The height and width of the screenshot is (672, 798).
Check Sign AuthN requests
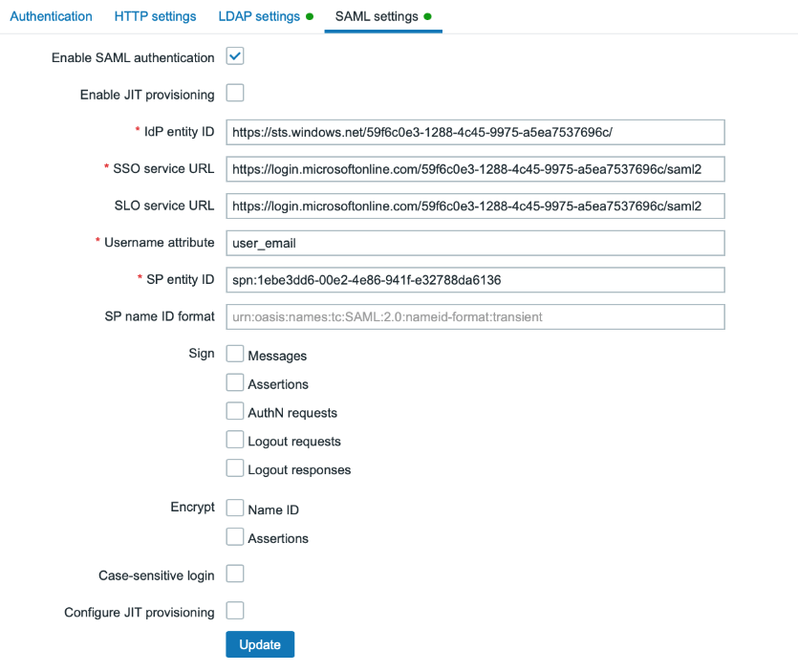235,411
